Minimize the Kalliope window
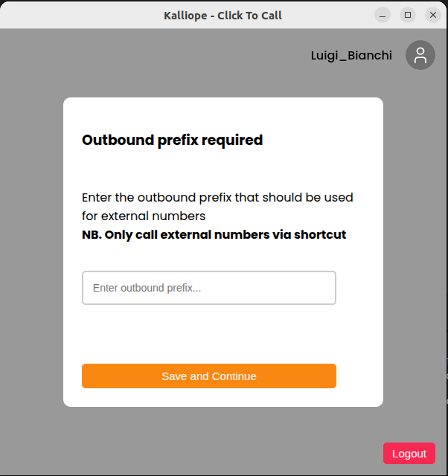Viewport: 448px width, 476px height. coord(383,15)
